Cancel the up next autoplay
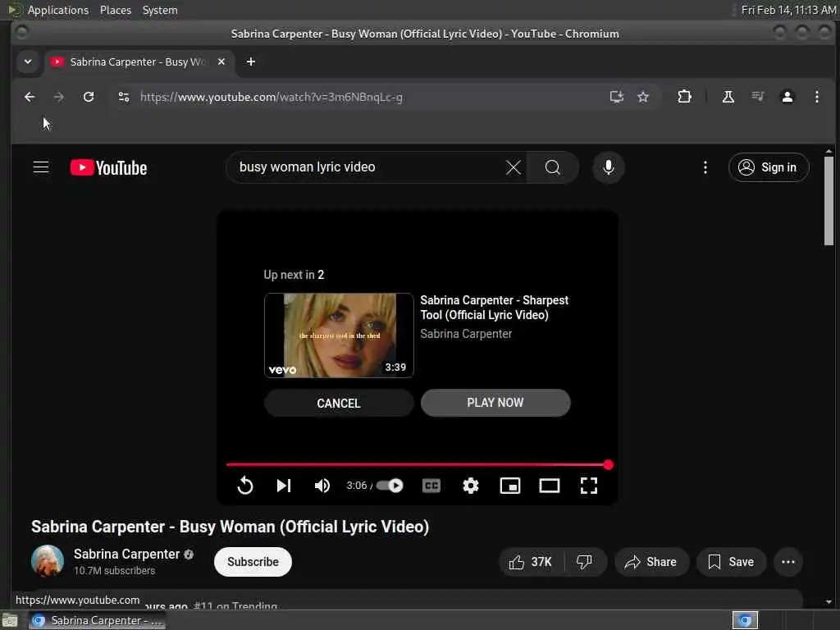 [x=339, y=403]
